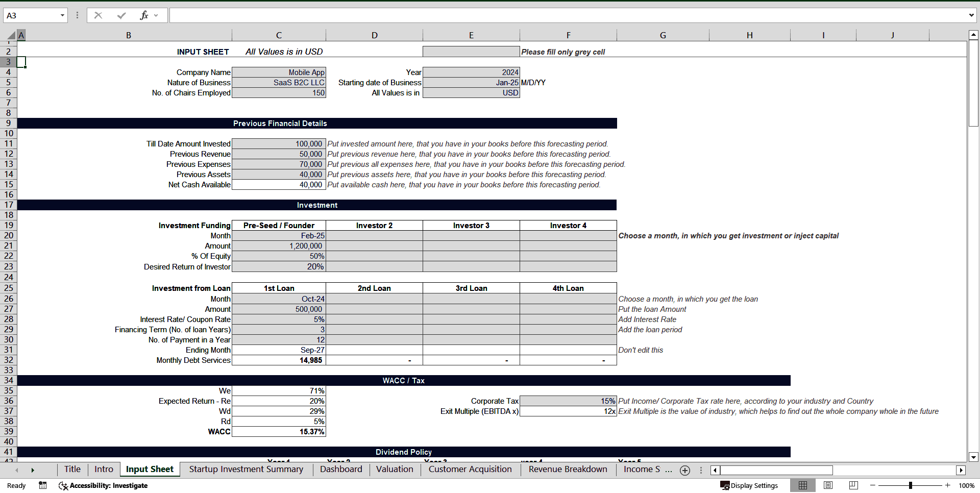
Task: Switch to Page Break Preview icon
Action: 853,485
